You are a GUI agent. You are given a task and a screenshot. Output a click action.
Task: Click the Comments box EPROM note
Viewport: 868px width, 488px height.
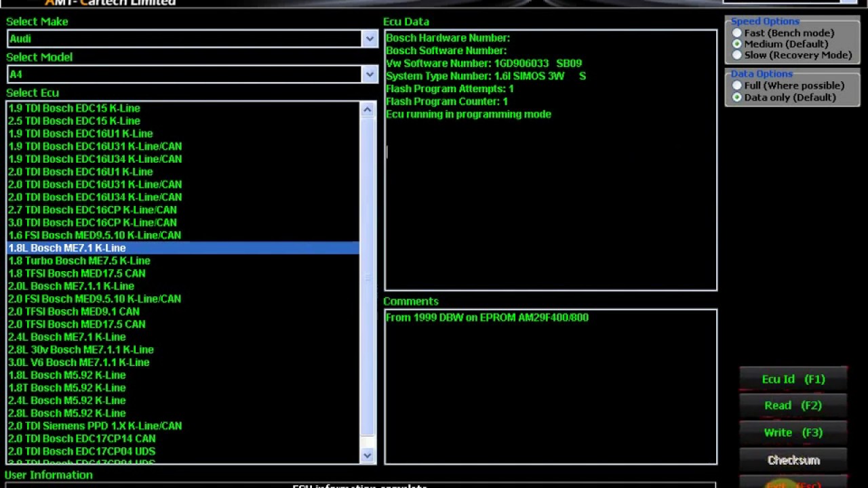pos(487,317)
